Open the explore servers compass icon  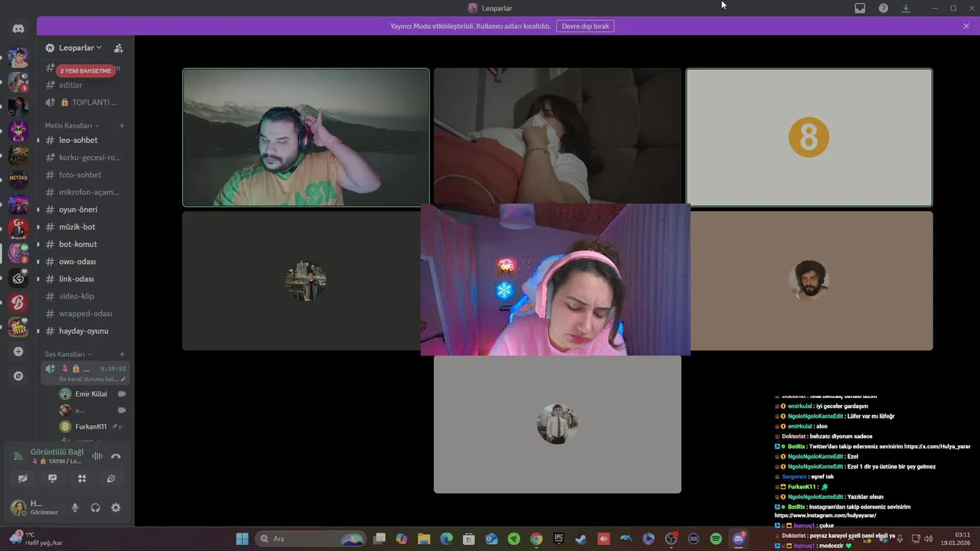pyautogui.click(x=18, y=377)
